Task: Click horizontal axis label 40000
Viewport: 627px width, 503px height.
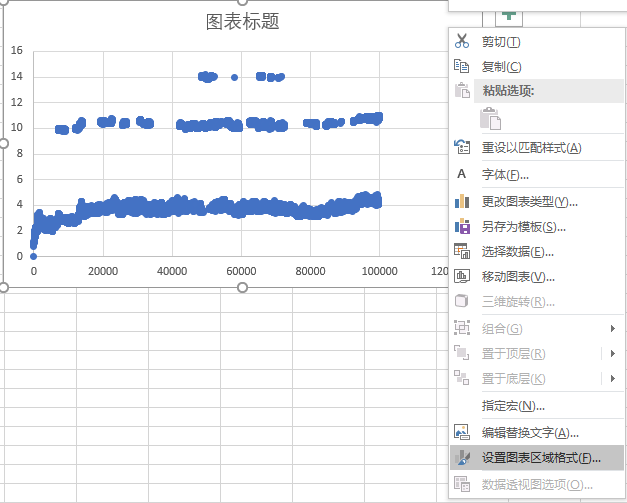Action: 172,271
